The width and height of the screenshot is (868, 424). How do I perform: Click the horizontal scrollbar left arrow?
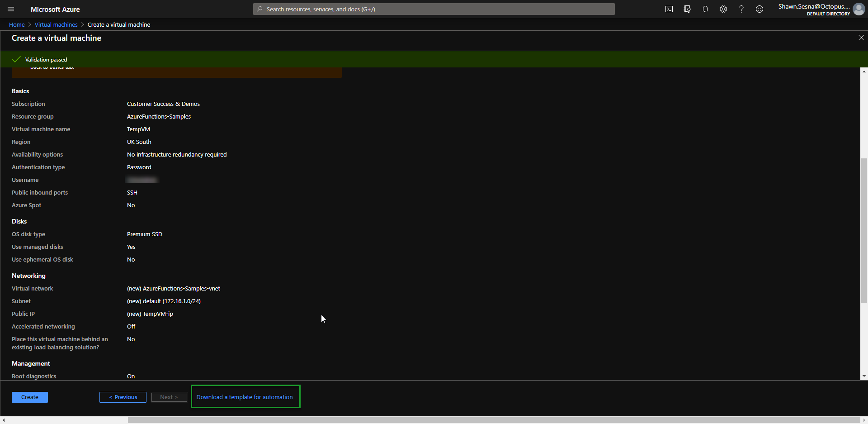click(4, 420)
